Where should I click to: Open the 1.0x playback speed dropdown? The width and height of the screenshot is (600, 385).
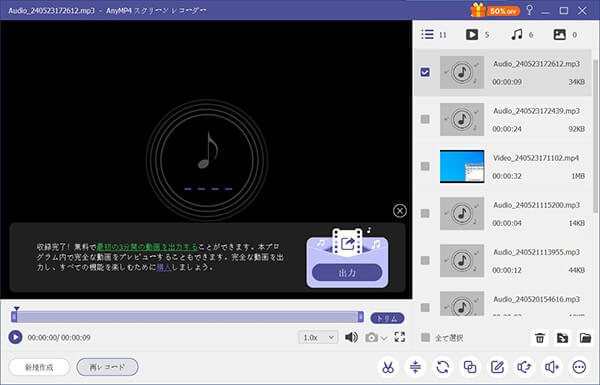[318, 338]
